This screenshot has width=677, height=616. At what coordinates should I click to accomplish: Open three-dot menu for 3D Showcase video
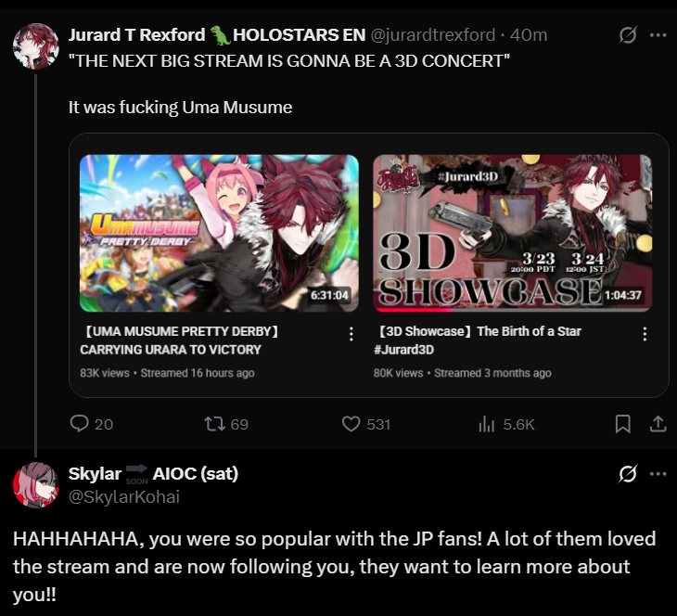pyautogui.click(x=645, y=333)
